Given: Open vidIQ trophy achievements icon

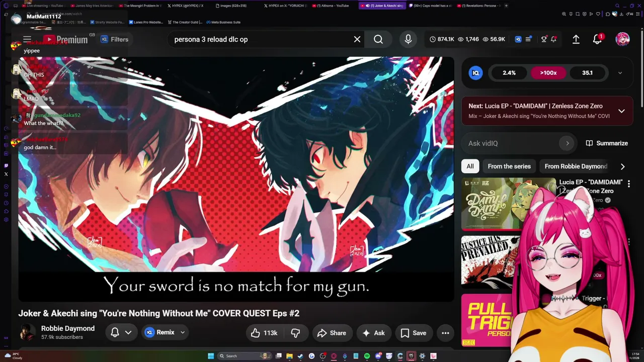Looking at the screenshot, I should [x=544, y=39].
